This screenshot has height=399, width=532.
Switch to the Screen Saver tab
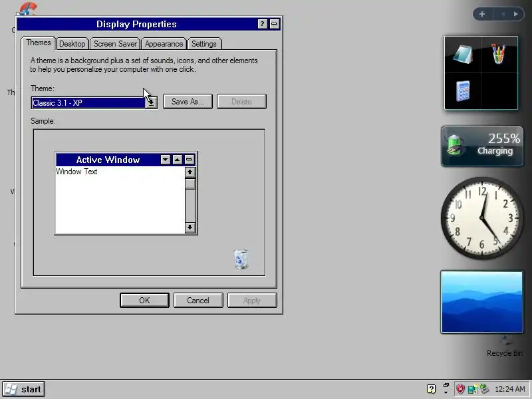tap(115, 44)
